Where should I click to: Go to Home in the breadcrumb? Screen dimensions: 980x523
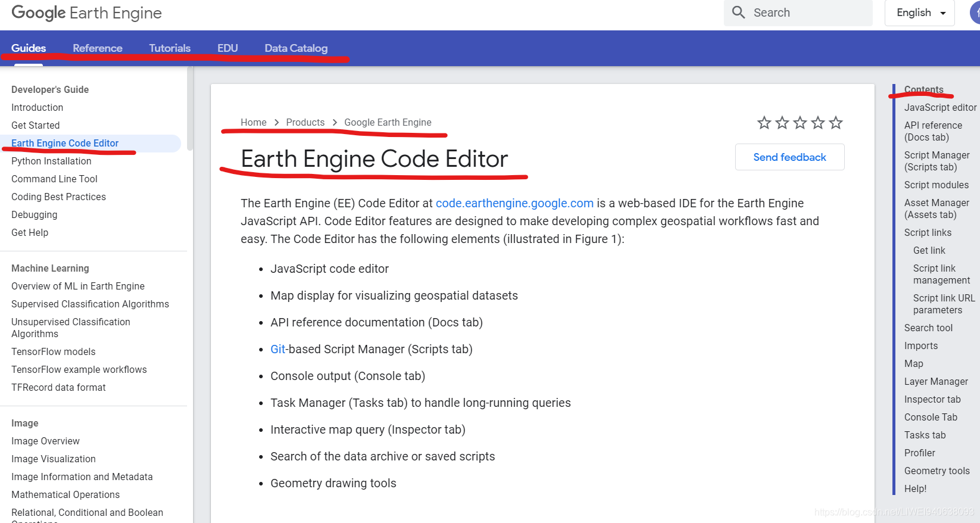click(x=253, y=122)
